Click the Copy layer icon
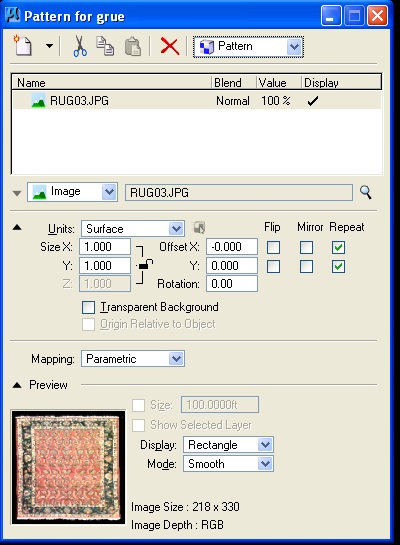The width and height of the screenshot is (400, 545). pos(105,46)
